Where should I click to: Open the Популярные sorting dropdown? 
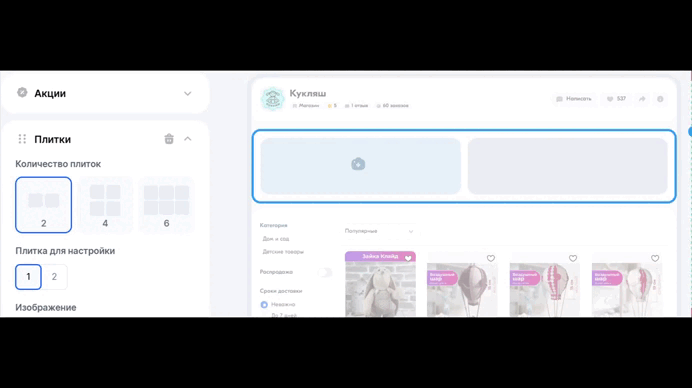(379, 231)
